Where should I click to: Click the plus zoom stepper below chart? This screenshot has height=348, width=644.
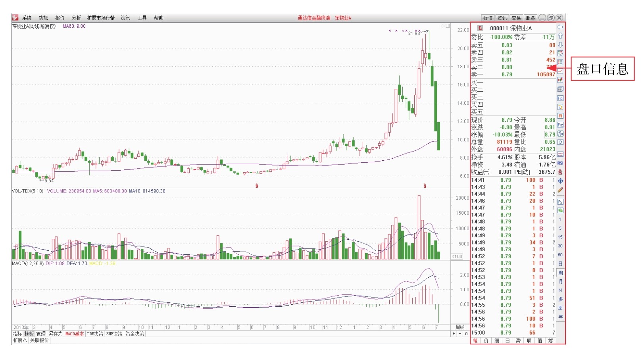click(454, 334)
